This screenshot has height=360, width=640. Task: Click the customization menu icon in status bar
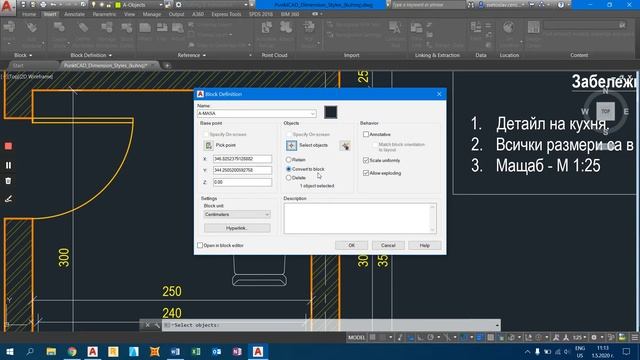coord(635,337)
